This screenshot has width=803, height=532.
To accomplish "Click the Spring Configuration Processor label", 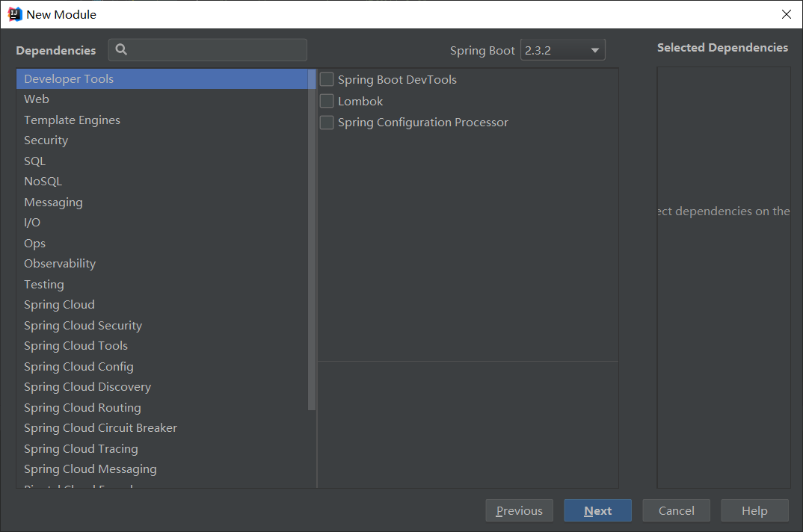I will (x=423, y=123).
